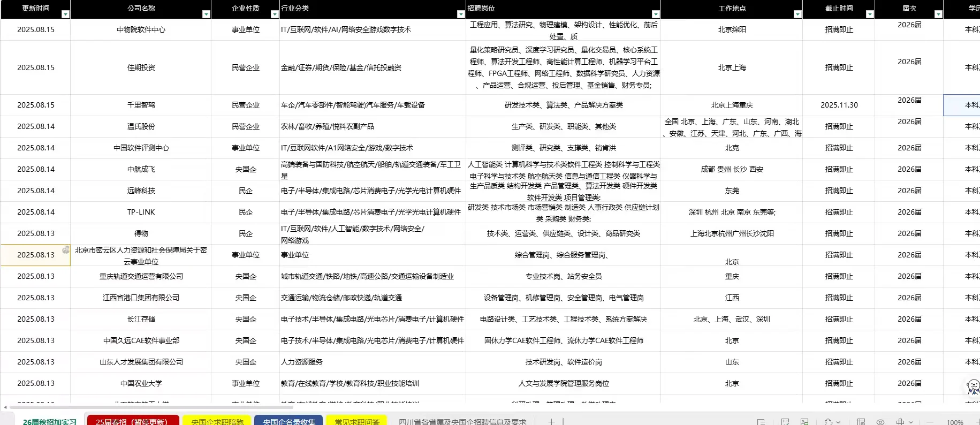Select the 中航成飞 company cell
Viewport: 980px width, 425px height.
point(141,170)
